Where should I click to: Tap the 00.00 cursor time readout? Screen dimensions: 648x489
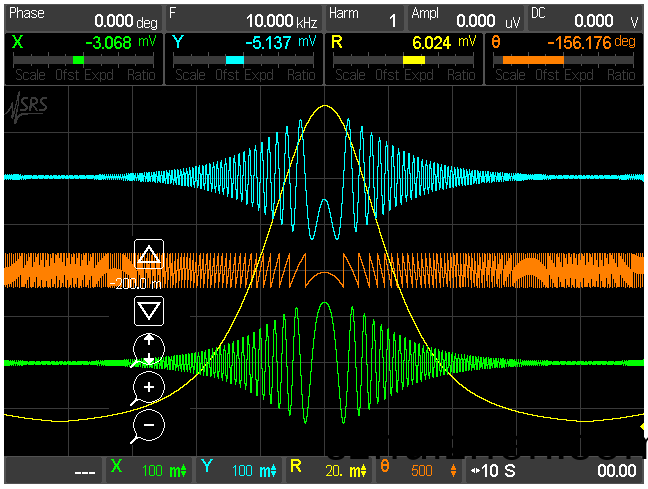coord(616,470)
